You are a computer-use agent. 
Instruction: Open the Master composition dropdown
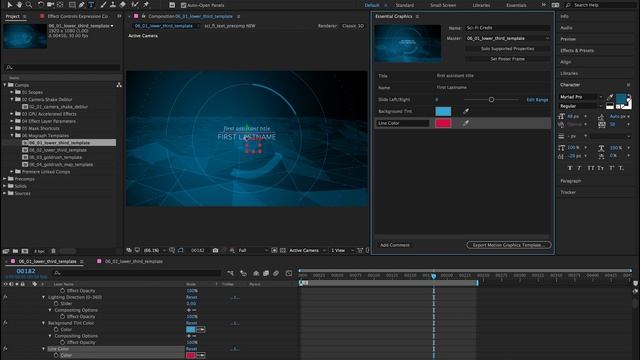pyautogui.click(x=508, y=38)
